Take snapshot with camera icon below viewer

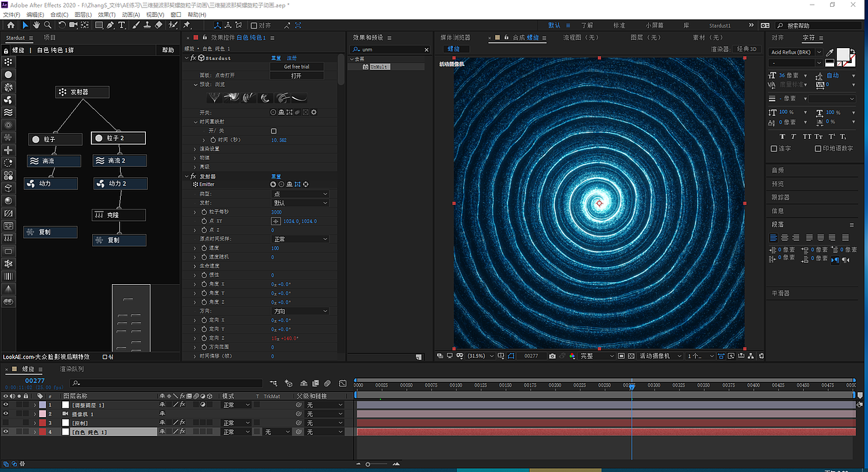click(x=553, y=356)
